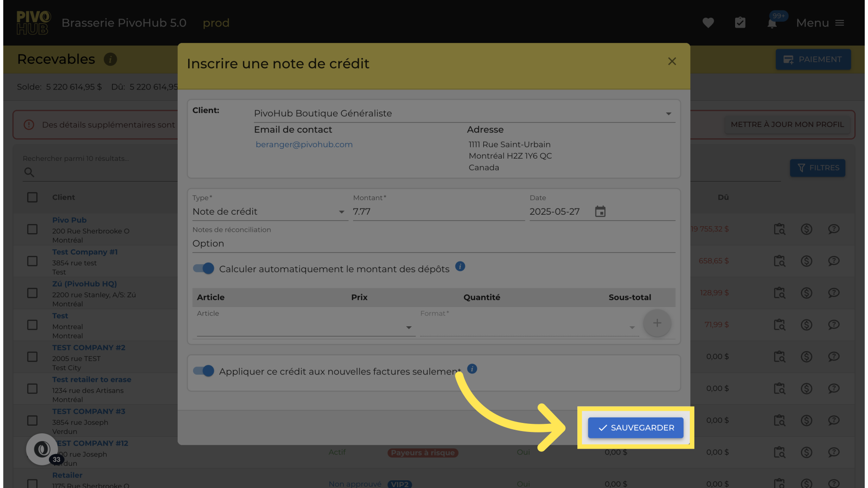Click info icon beside new invoices toggle
This screenshot has height=488, width=868.
click(x=472, y=369)
